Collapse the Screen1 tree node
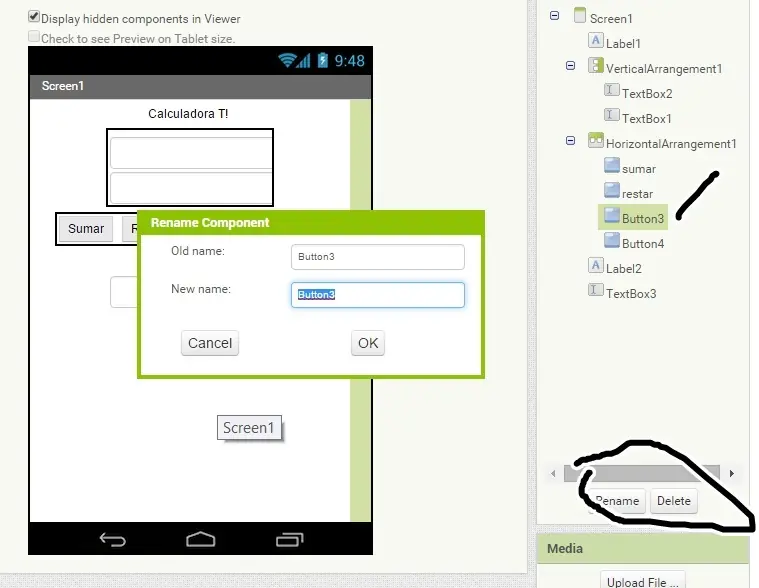 tap(554, 15)
